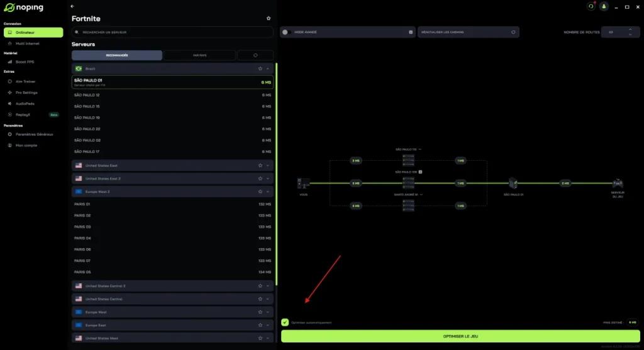The height and width of the screenshot is (350, 644).
Task: Uncheck Optimiser automatiquement checkbox
Action: click(285, 322)
